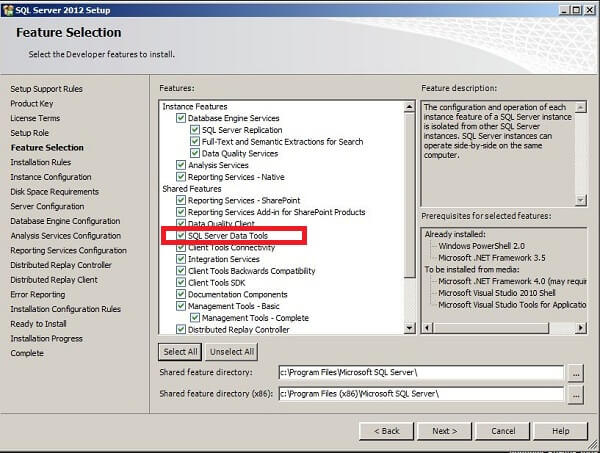Click prerequisites pane scroll left arrow

(427, 328)
